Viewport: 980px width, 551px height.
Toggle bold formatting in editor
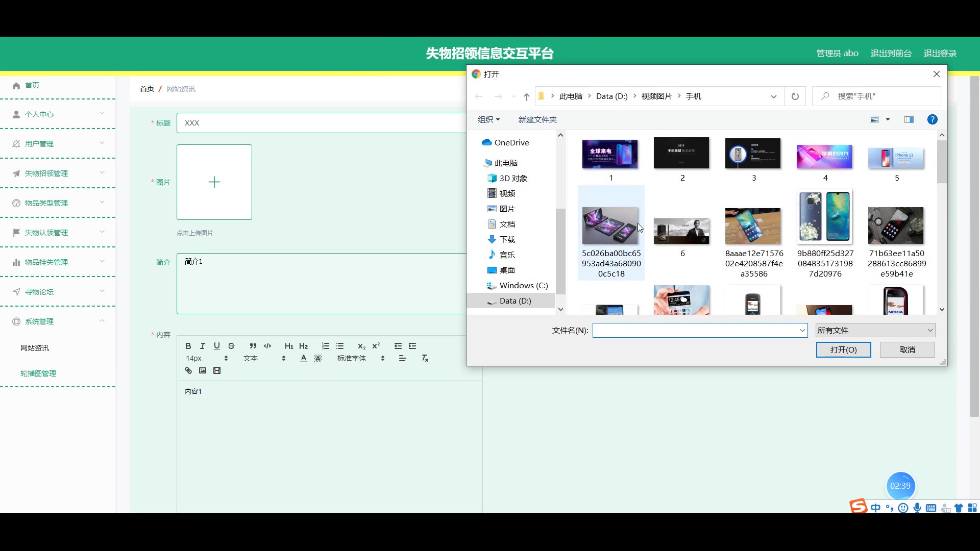[188, 346]
